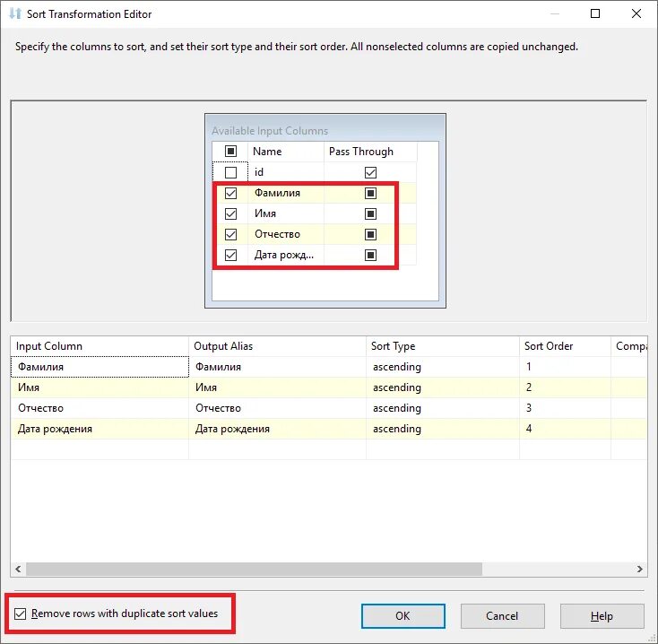658x644 pixels.
Task: Uncheck the Отчество column sort checkbox
Action: pyautogui.click(x=230, y=234)
